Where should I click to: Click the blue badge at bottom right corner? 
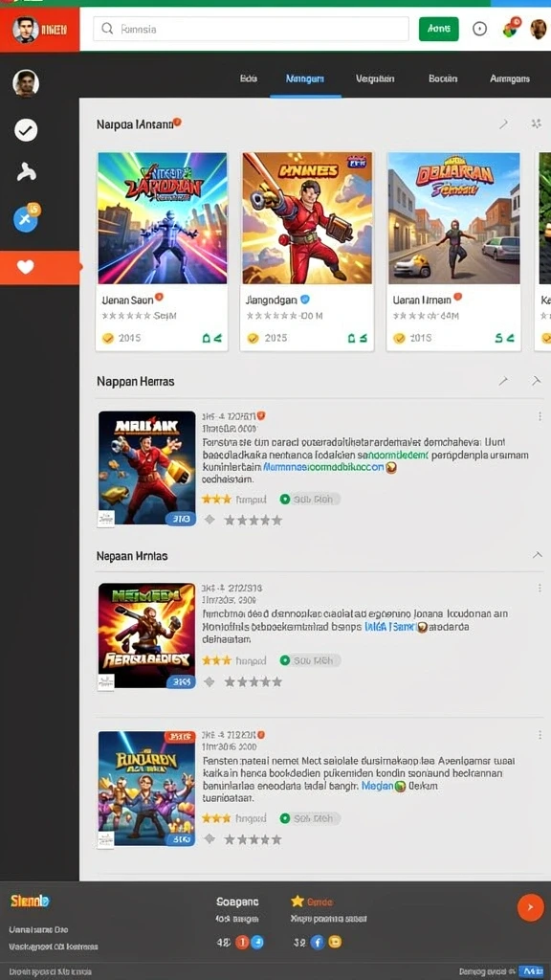pyautogui.click(x=530, y=971)
